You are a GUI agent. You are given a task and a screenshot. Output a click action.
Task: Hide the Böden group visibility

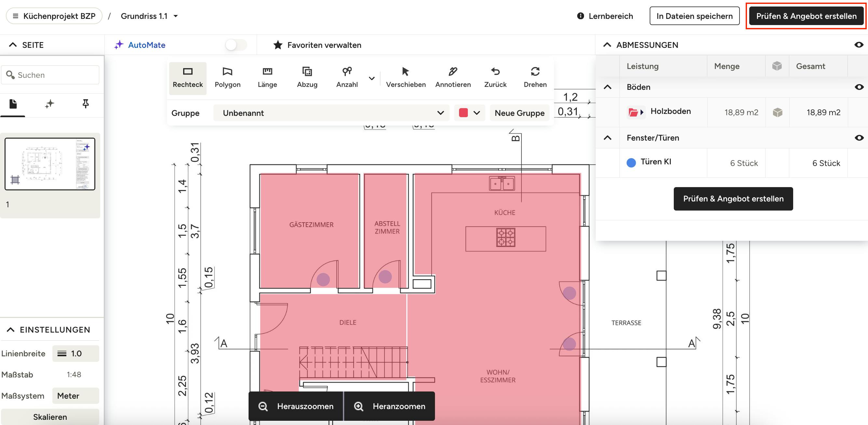pos(859,87)
